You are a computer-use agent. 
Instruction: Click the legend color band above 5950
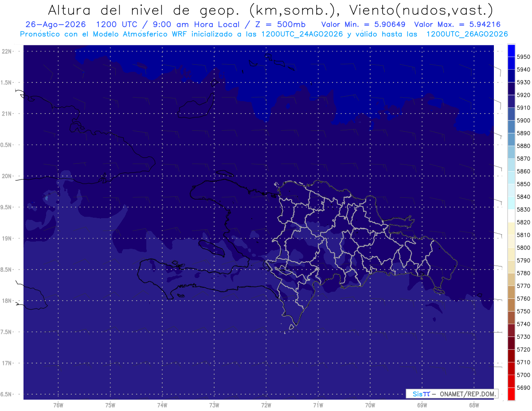pyautogui.click(x=511, y=50)
